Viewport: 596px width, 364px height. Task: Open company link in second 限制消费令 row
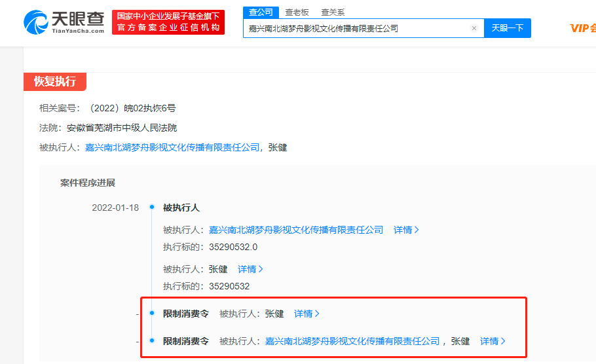[x=352, y=341]
